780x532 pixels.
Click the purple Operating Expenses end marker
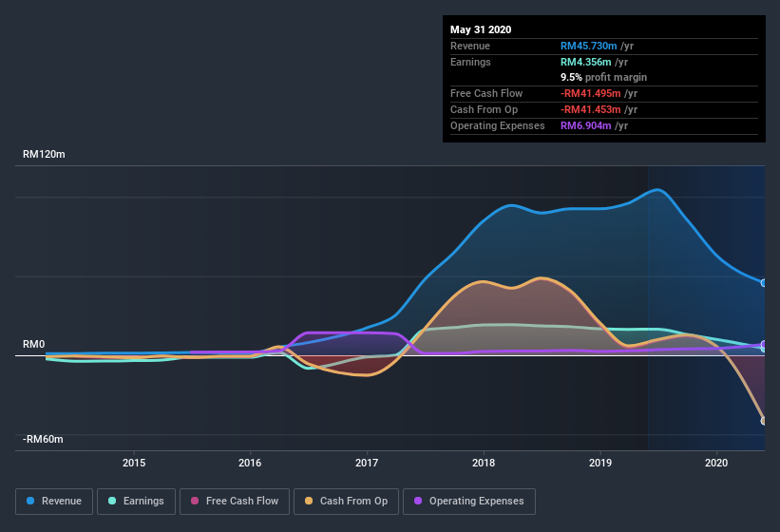click(x=764, y=344)
